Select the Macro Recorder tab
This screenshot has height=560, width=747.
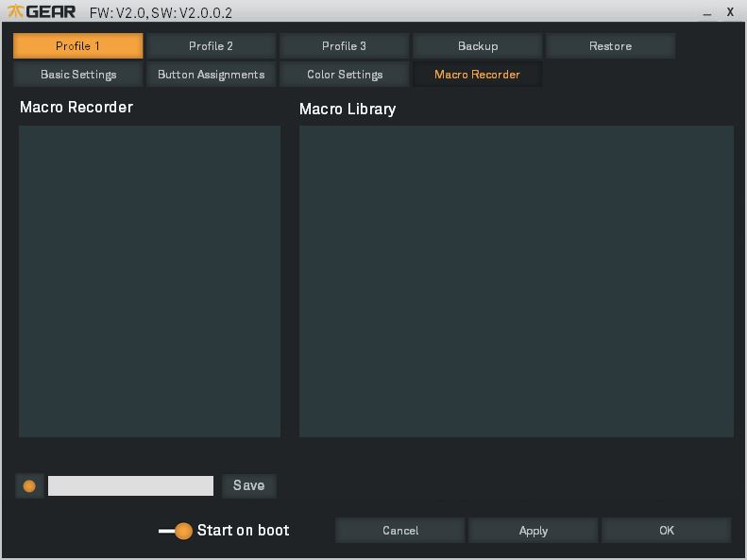[477, 75]
